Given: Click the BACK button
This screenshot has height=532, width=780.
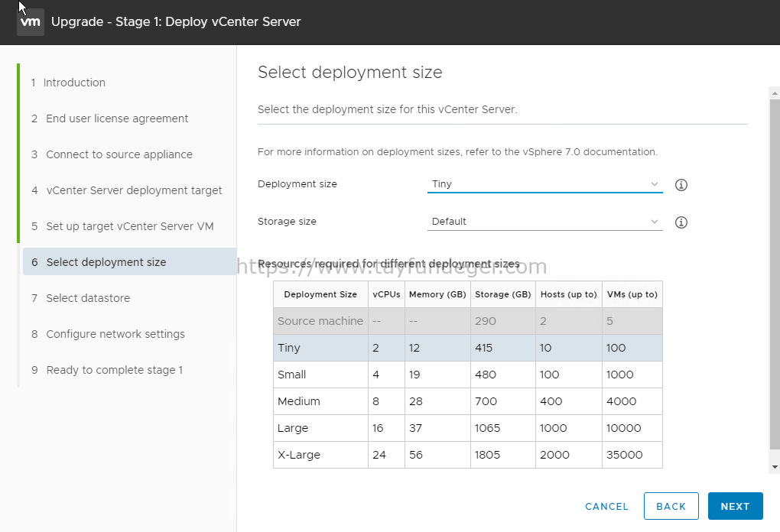Looking at the screenshot, I should (671, 506).
